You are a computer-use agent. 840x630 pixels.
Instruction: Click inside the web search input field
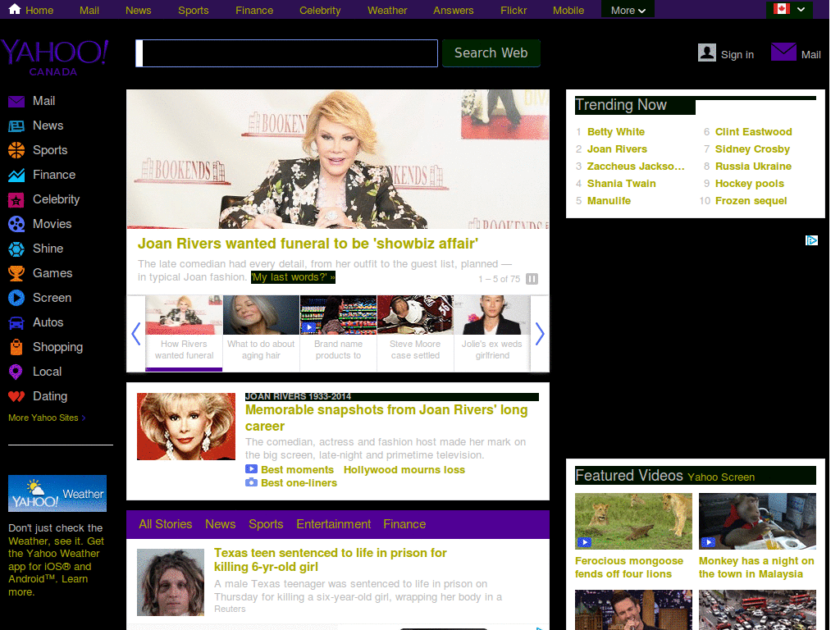point(286,53)
